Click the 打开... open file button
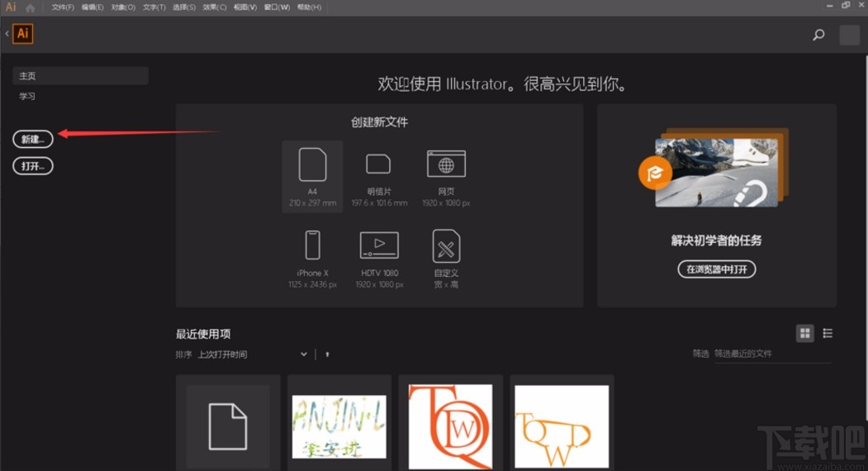Image resolution: width=868 pixels, height=471 pixels. (x=33, y=166)
